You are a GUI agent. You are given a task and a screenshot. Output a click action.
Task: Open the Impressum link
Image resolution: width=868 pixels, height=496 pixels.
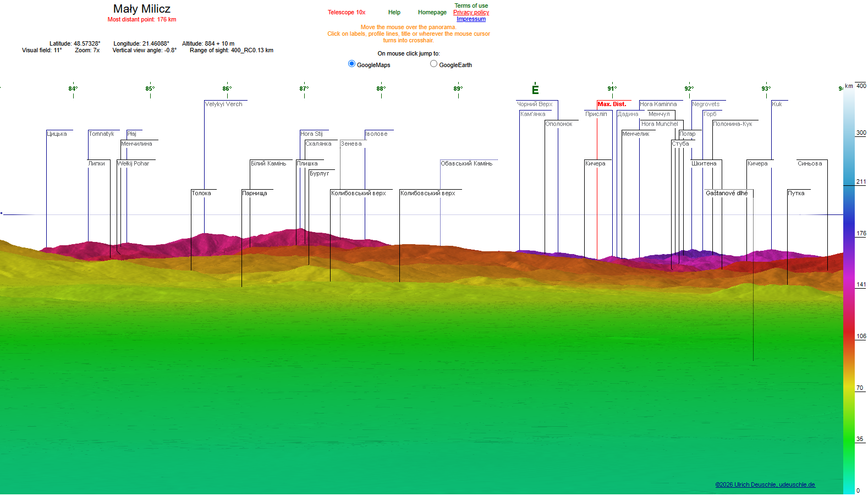pos(471,19)
